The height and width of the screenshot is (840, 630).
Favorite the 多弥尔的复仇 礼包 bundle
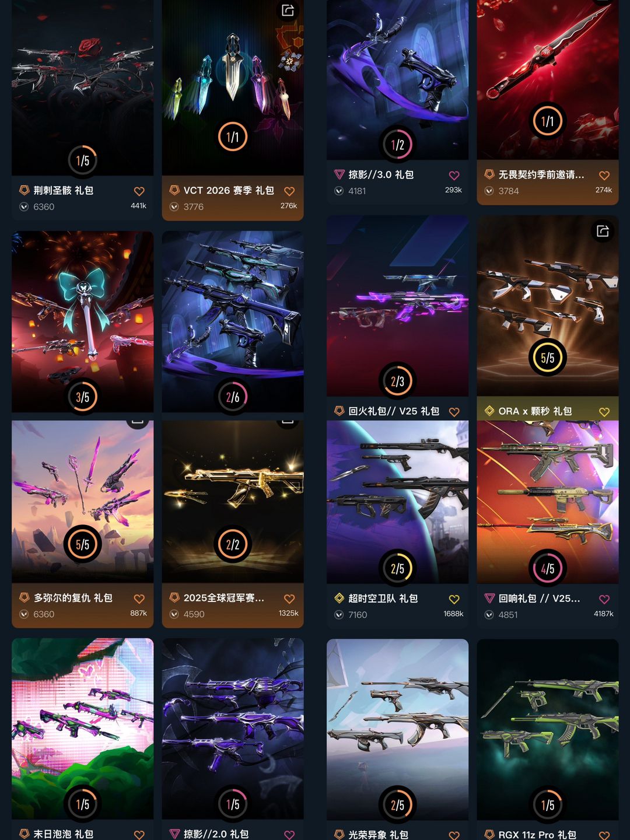pyautogui.click(x=139, y=599)
